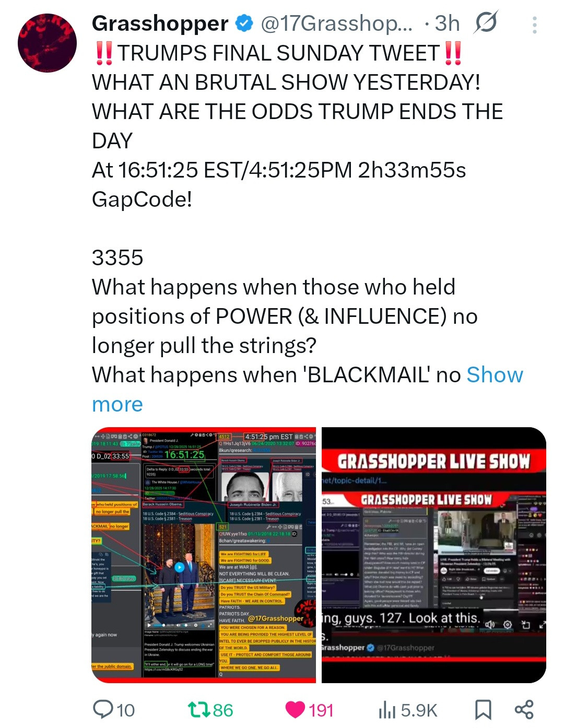Screen dimensions: 564x728
Task: Open the three-dot more options menu
Action: point(534,25)
